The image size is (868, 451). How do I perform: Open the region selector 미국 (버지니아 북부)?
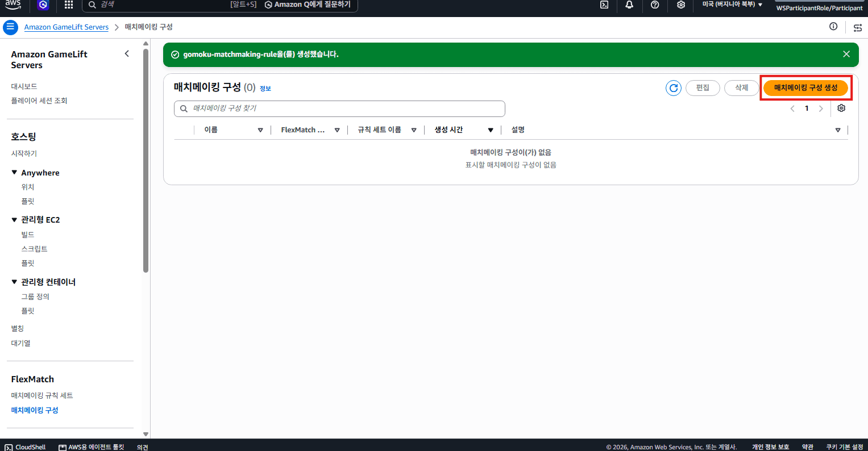[732, 5]
